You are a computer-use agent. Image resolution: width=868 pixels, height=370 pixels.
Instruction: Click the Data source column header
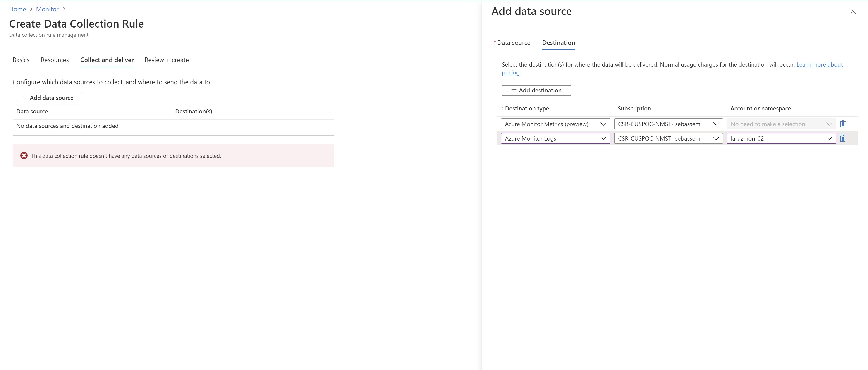tap(32, 112)
